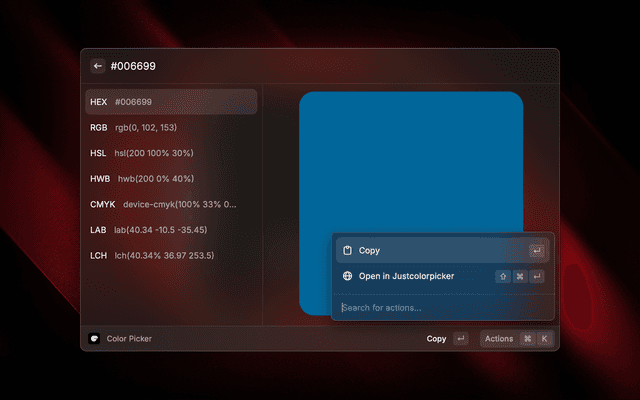Click the K key badge in footer
Image resolution: width=640 pixels, height=400 pixels.
544,338
